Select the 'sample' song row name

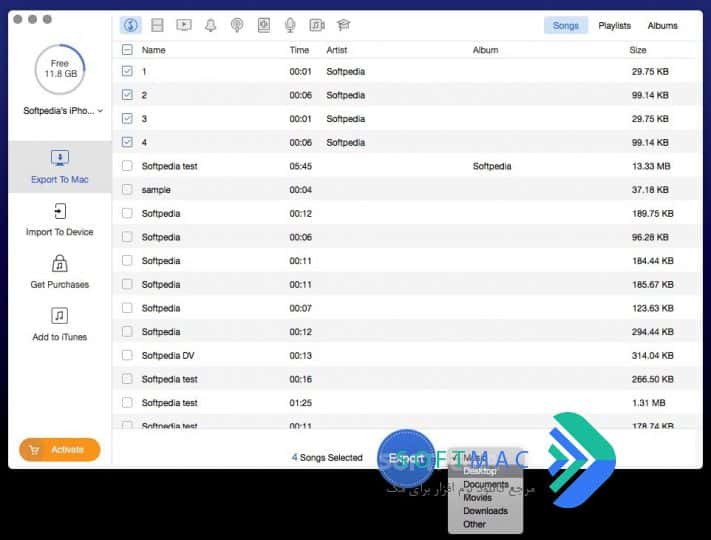(x=156, y=190)
